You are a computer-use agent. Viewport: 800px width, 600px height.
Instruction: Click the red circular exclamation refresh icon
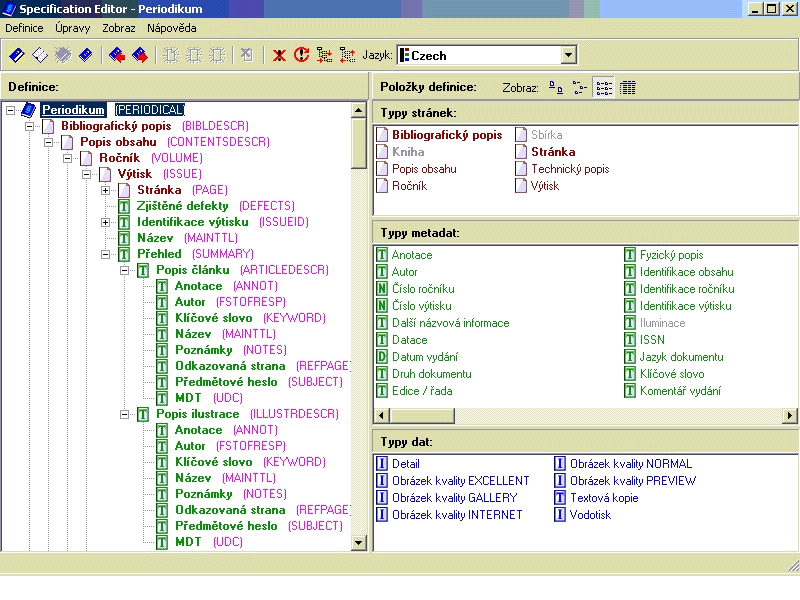(302, 55)
